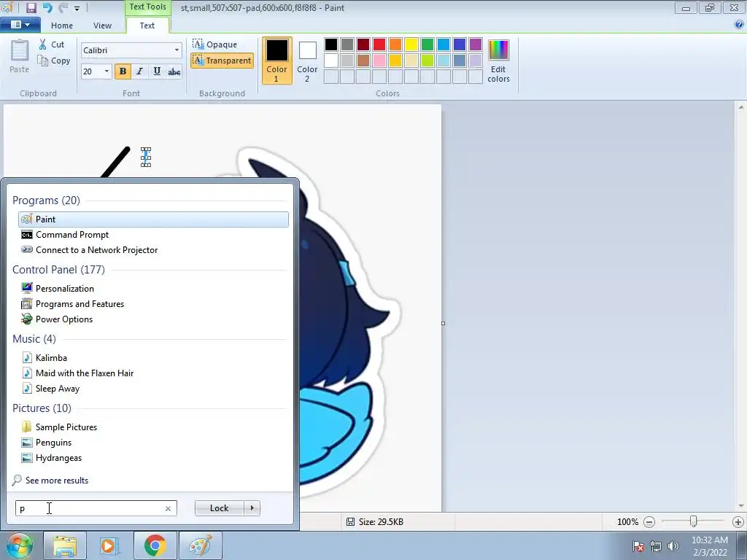Open the Customize Quick Access Toolbar arrow

click(77, 8)
